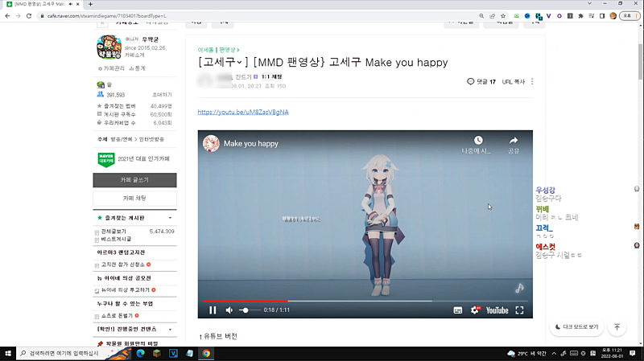Reload the page
Image resolution: width=644 pixels, height=361 pixels.
29,16
